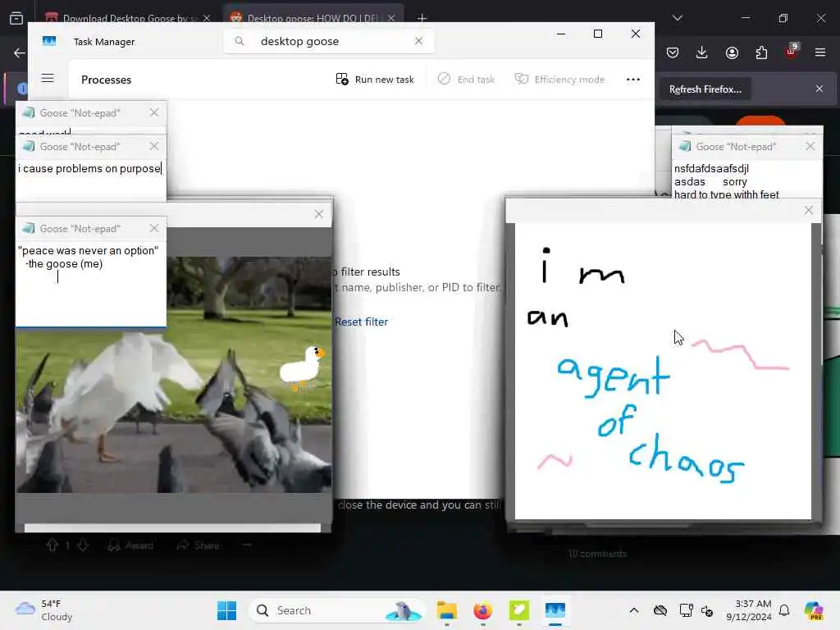Open the notification bell in the taskbar
Screen dimensions: 840x630
(x=784, y=610)
